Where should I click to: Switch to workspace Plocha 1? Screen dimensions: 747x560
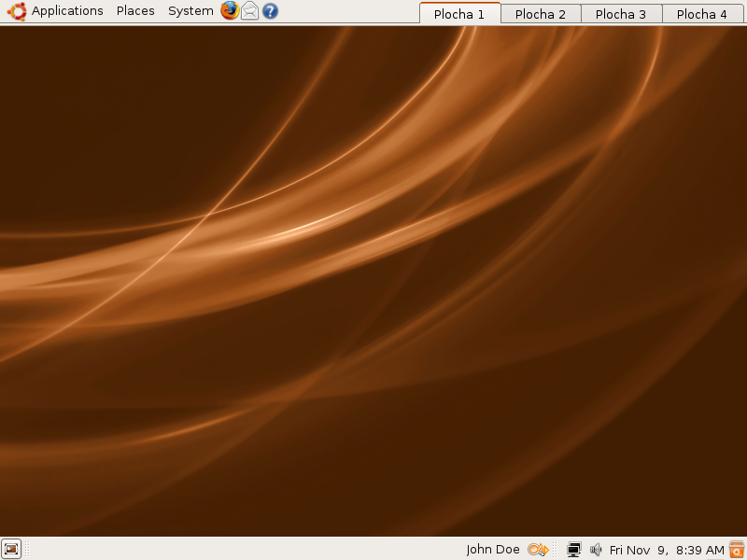(x=459, y=13)
